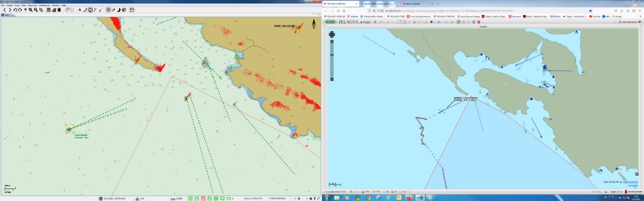644x201 pixels.
Task: Click the tag label icon in toolbar
Action: pyautogui.click(x=67, y=10)
